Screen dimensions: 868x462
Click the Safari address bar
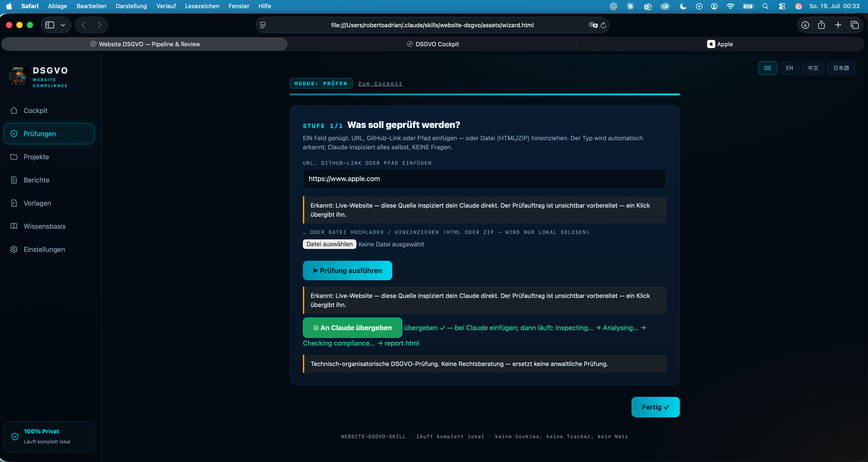pos(432,25)
